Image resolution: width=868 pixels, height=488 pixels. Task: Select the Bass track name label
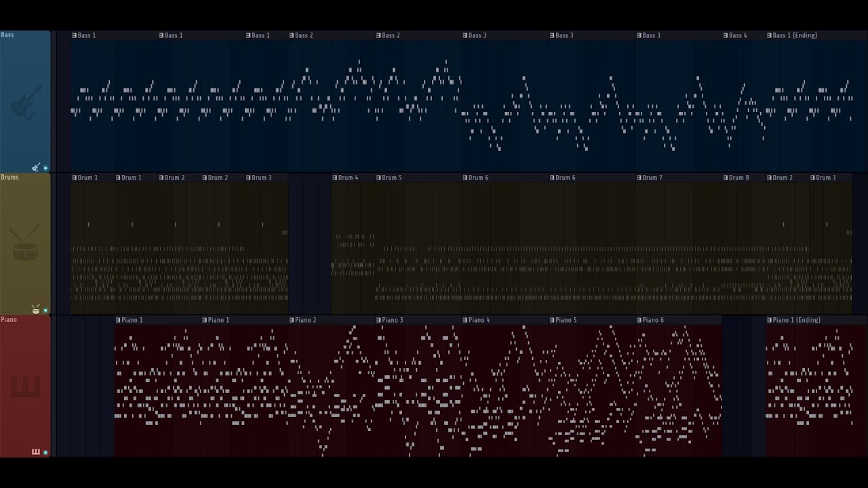(x=7, y=35)
